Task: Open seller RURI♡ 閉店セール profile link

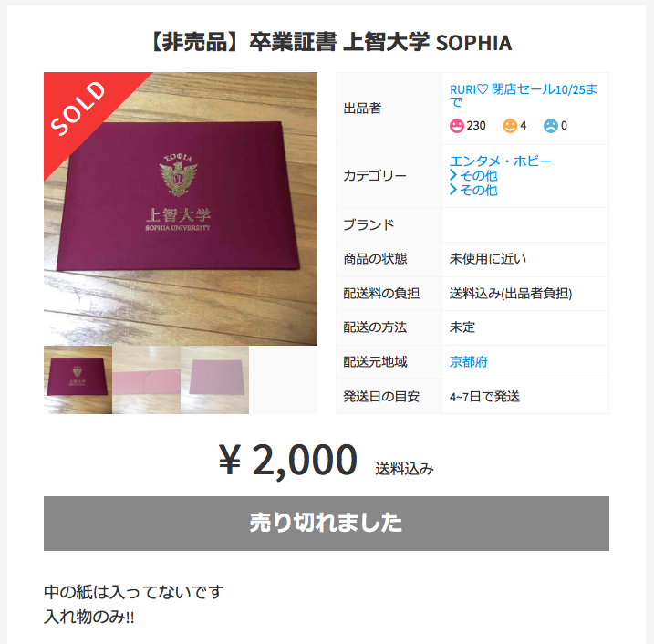Action: pyautogui.click(x=523, y=96)
